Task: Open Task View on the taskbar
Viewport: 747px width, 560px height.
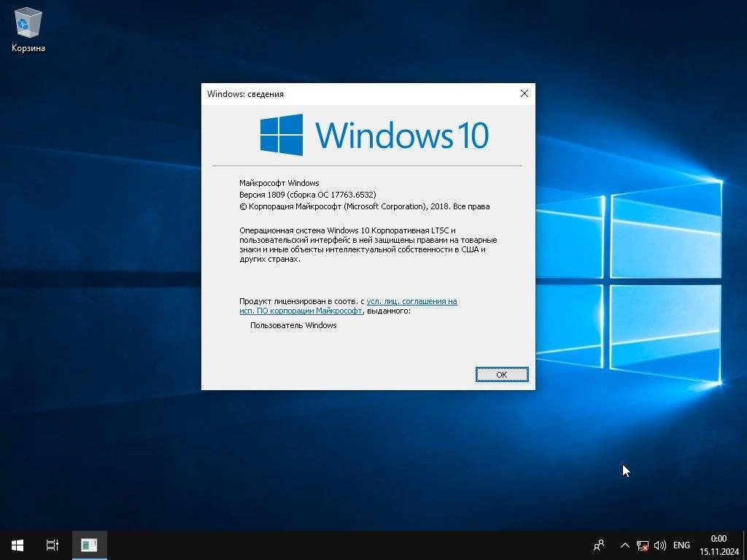Action: click(x=53, y=545)
